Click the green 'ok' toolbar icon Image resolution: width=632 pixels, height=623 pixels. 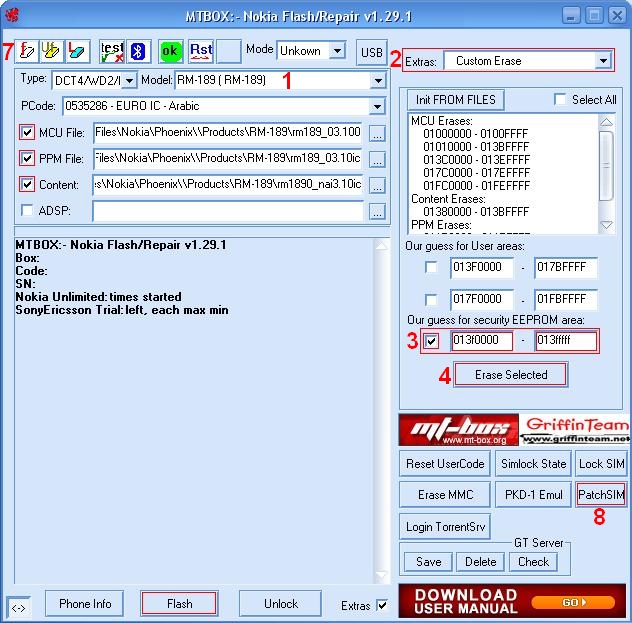[x=170, y=51]
